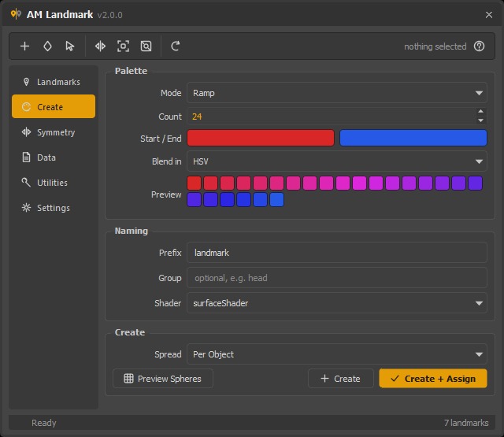
Task: Go to the Utilities sidebar tab
Action: 54,183
